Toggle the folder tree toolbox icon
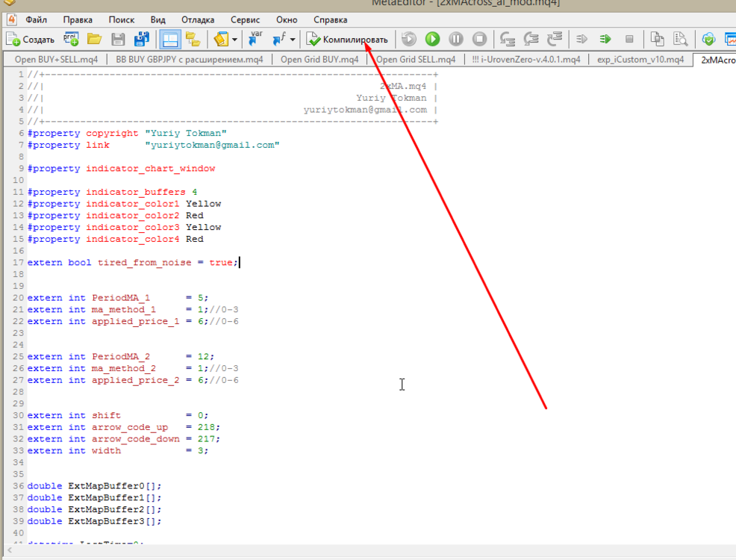This screenshot has width=736, height=560. click(193, 40)
